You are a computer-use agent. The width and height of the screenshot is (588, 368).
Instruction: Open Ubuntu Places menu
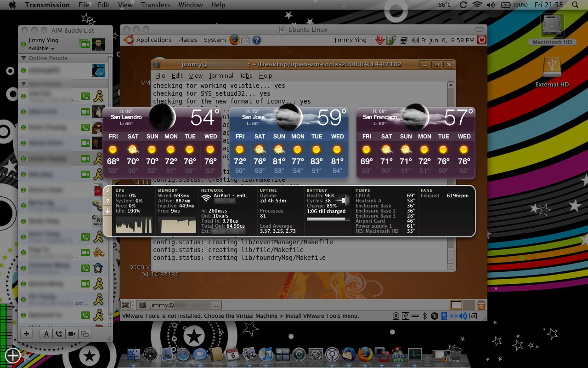tap(187, 40)
